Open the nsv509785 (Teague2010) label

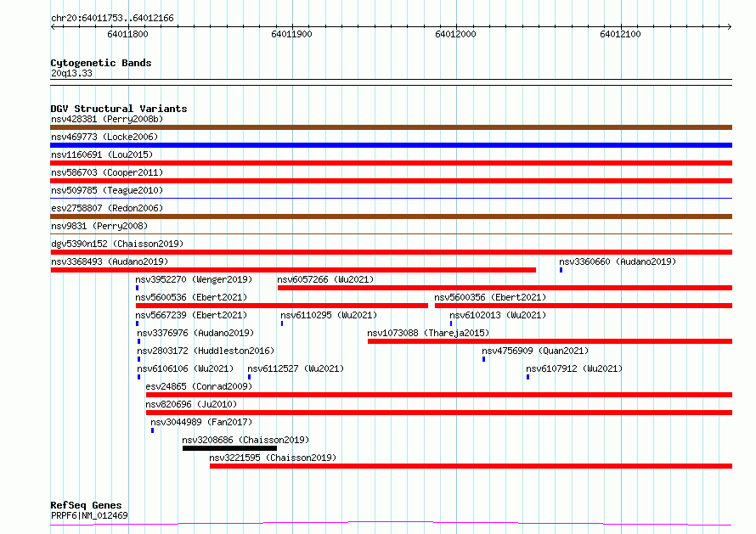point(107,190)
